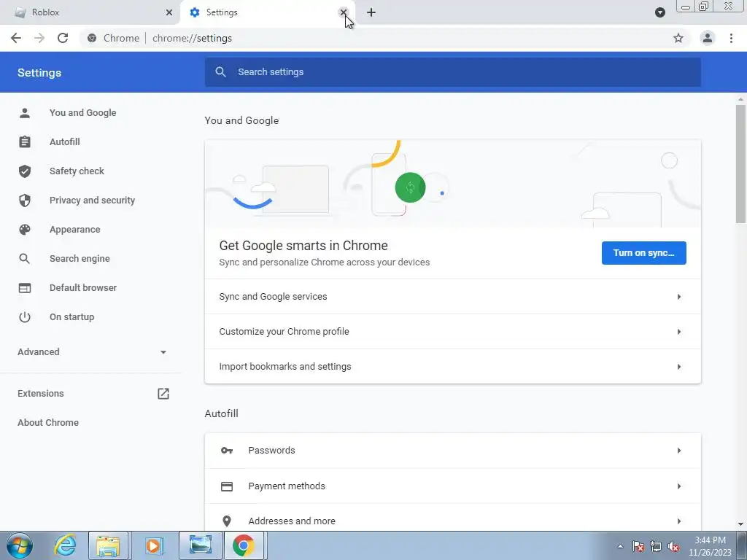Open the Payment methods row

click(x=452, y=486)
